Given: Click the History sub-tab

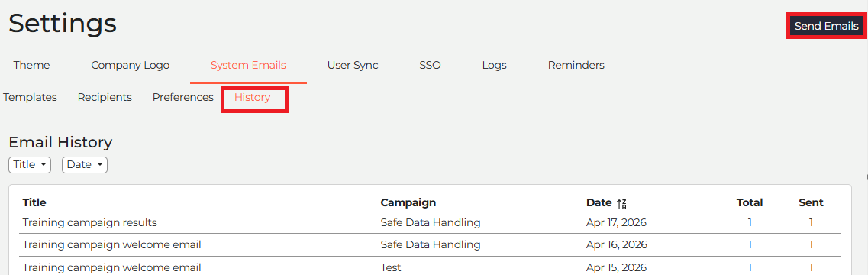Looking at the screenshot, I should pos(253,98).
